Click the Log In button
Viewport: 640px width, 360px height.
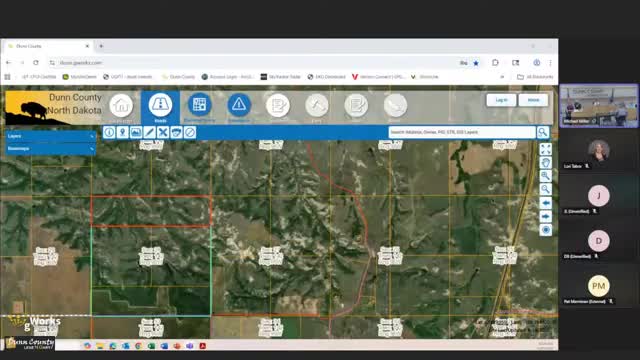click(501, 100)
